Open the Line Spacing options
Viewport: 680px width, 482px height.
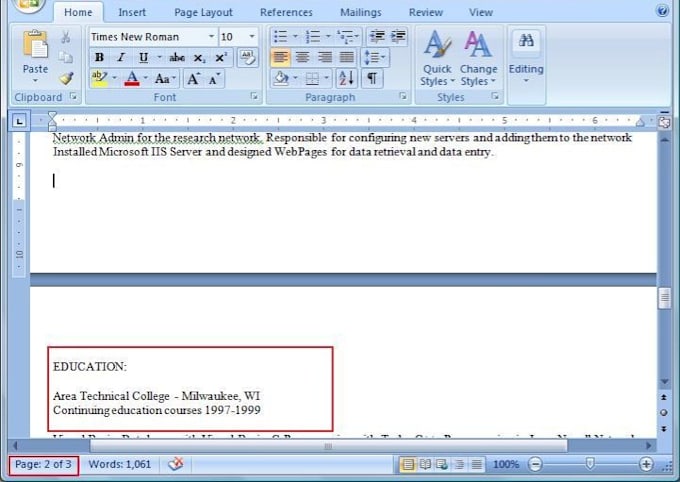(x=374, y=57)
